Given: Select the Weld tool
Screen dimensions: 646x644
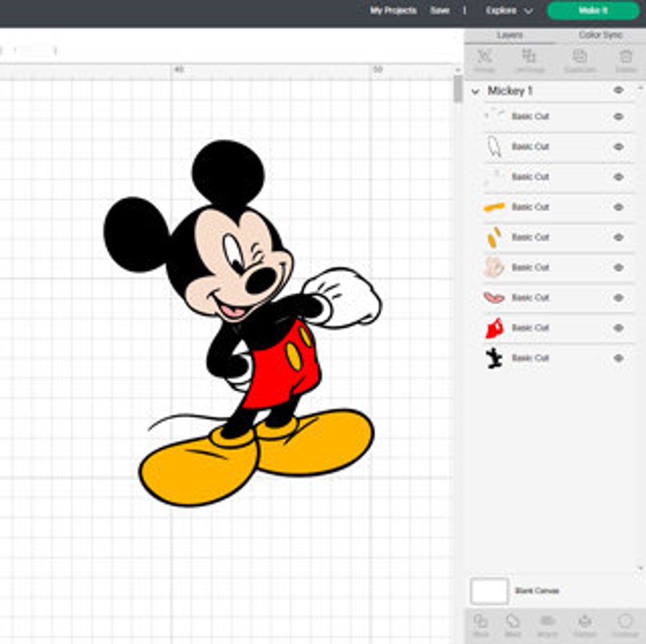Looking at the screenshot, I should coord(512,624).
